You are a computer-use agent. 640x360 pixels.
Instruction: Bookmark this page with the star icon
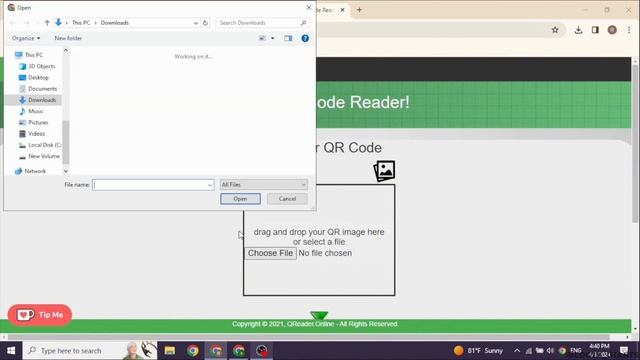555,30
